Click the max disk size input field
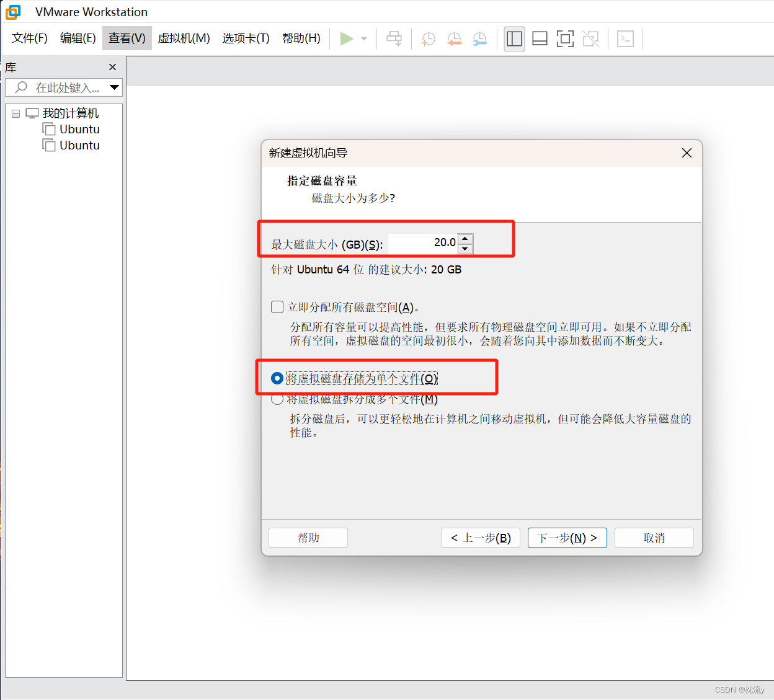The height and width of the screenshot is (700, 774). coord(424,243)
